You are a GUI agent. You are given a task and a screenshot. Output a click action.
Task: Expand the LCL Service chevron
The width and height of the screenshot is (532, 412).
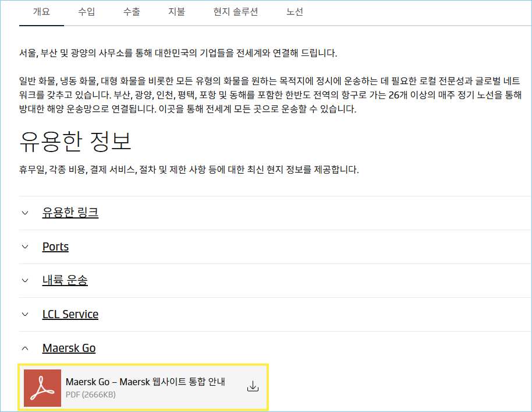point(25,314)
